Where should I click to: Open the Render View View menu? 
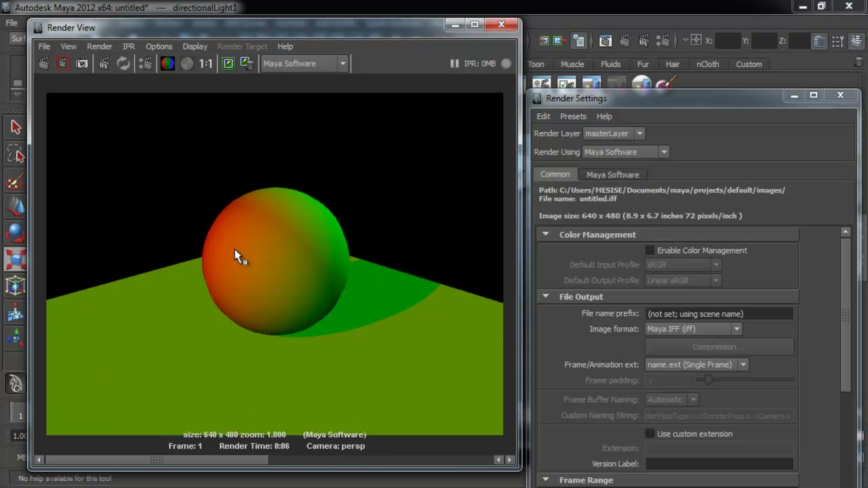[68, 46]
